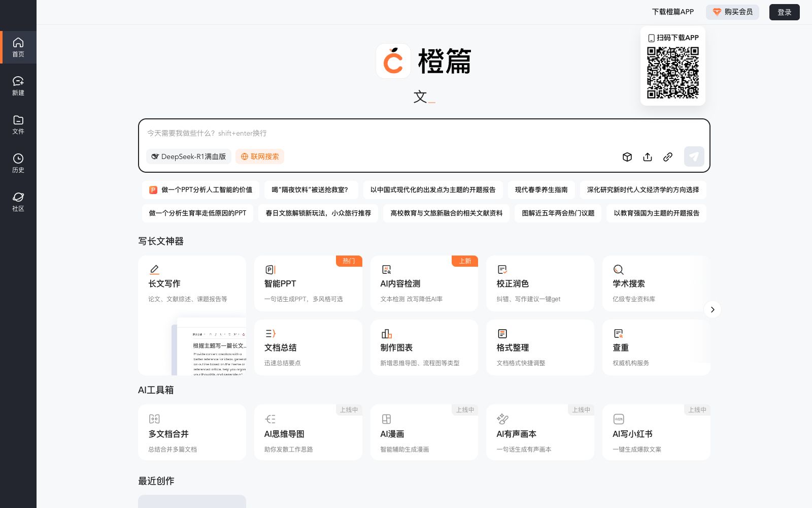Select suggestion 现代春季养生指南
Viewport: 812px width, 508px height.
click(542, 189)
